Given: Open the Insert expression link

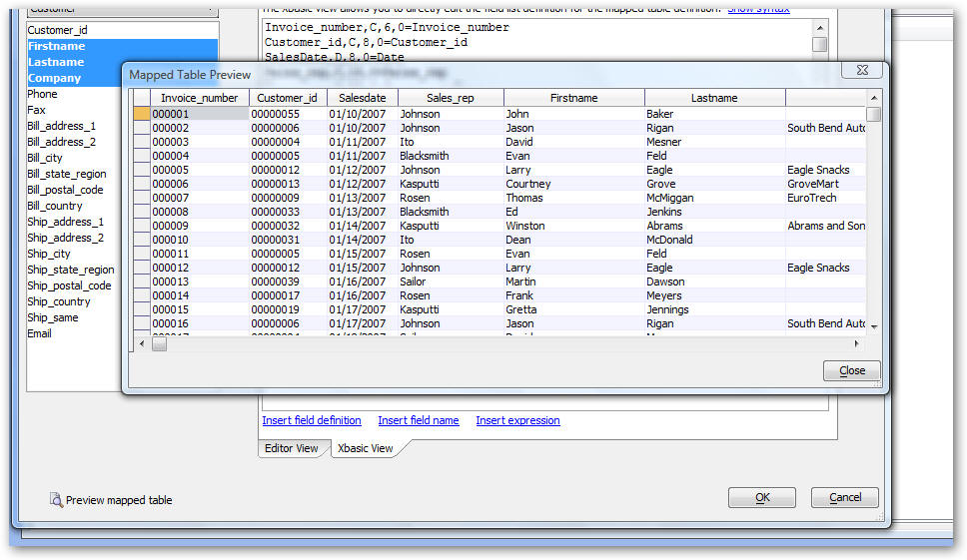Looking at the screenshot, I should [517, 420].
